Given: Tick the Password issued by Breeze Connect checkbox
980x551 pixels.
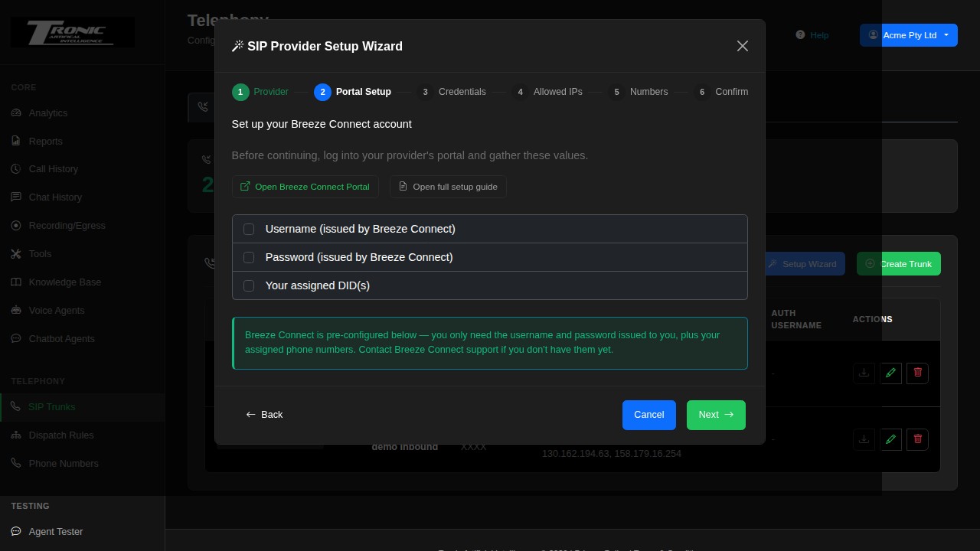Looking at the screenshot, I should (x=249, y=257).
